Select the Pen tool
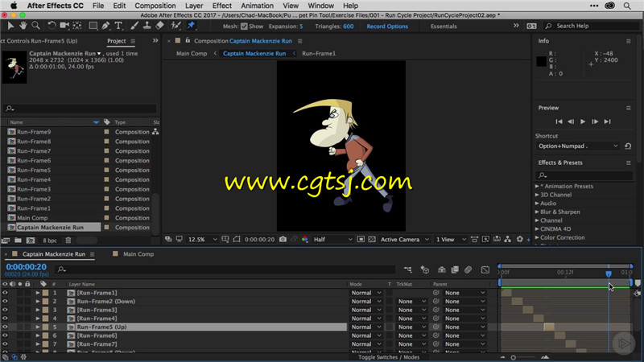644x362 pixels. 105,26
